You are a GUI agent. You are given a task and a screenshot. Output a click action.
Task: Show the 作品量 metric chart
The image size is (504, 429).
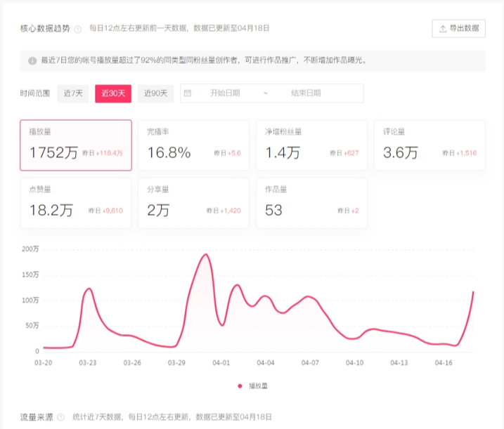[x=311, y=203]
